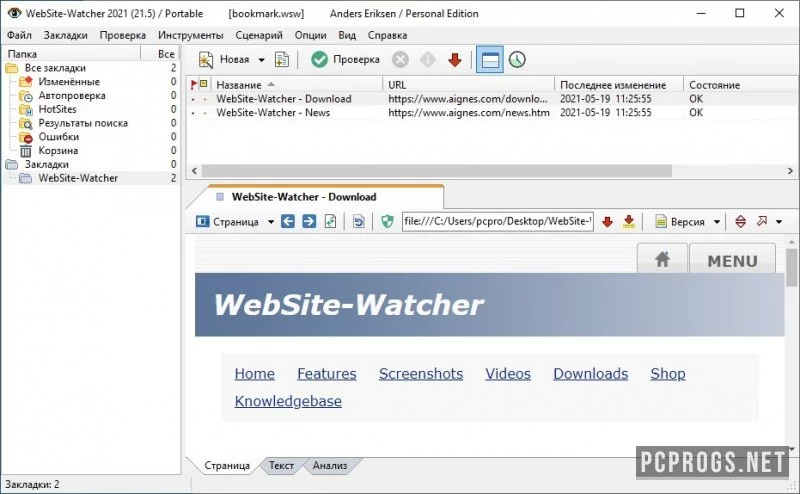Sort by the Состояние column header
The image size is (800, 494).
tap(714, 85)
